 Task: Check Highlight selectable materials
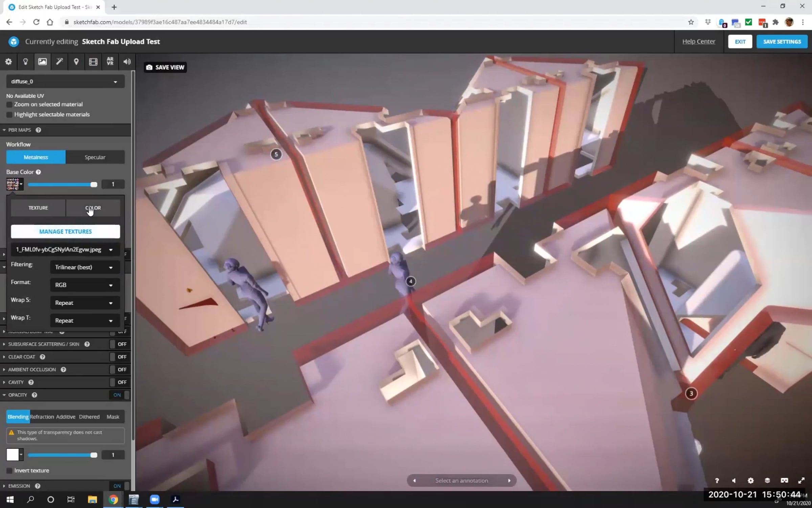[9, 115]
